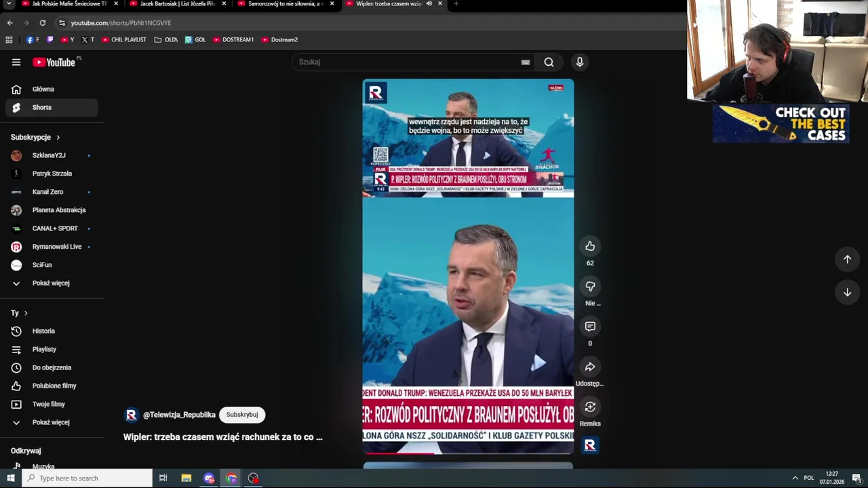Reload the page in browser toolbar
Viewport: 868px width, 488px height.
pyautogui.click(x=42, y=22)
